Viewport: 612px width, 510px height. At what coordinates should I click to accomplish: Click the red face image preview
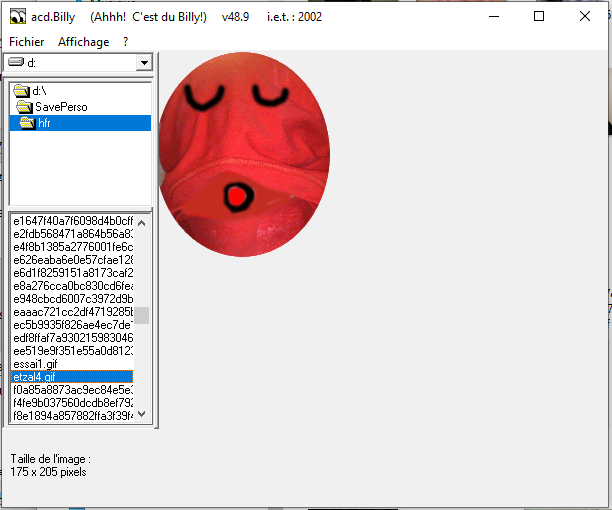click(x=244, y=155)
